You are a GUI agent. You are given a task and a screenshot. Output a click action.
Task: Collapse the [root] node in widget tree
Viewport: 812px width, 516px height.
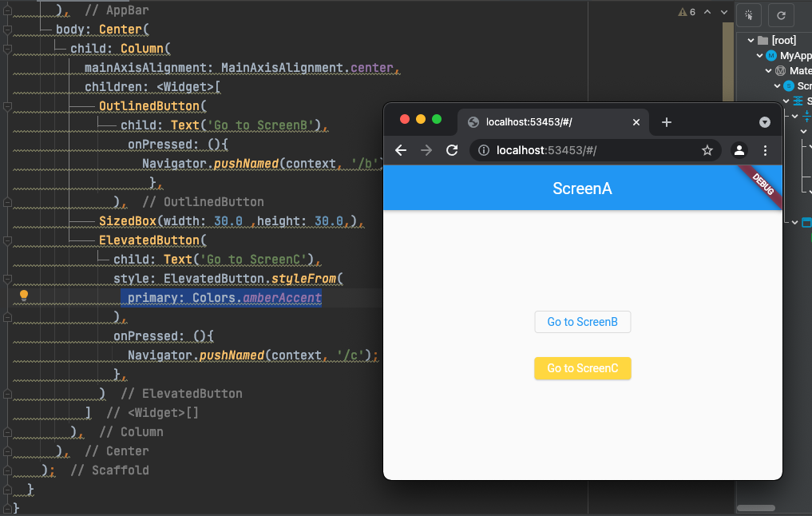751,41
